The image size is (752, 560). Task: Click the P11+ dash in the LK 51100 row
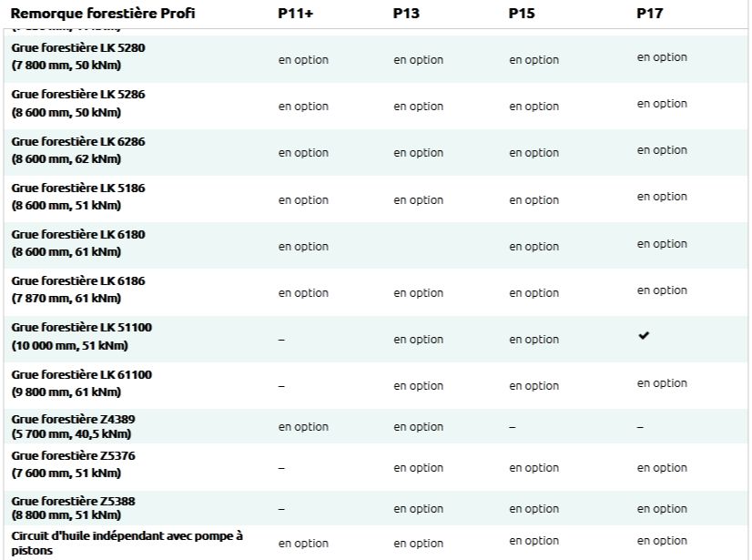[281, 340]
